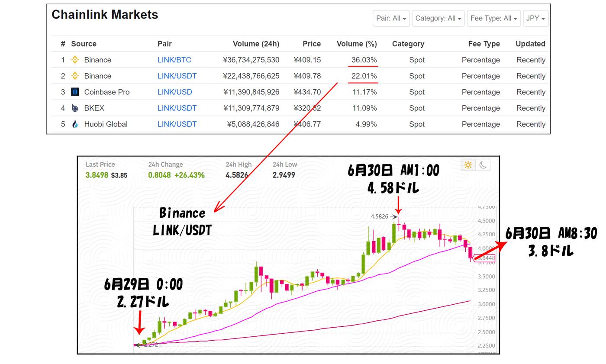606x364 pixels.
Task: Open the JPY currency dropdown
Action: click(535, 18)
